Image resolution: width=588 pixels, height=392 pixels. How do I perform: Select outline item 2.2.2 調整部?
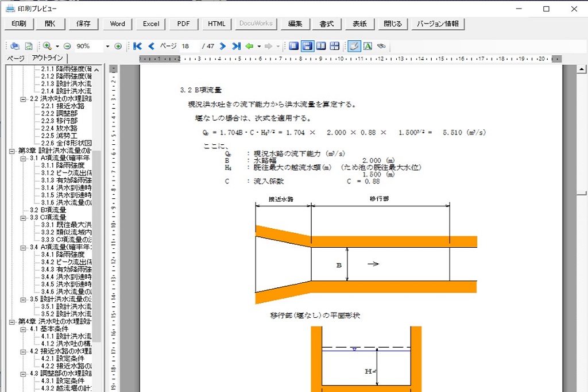click(59, 113)
